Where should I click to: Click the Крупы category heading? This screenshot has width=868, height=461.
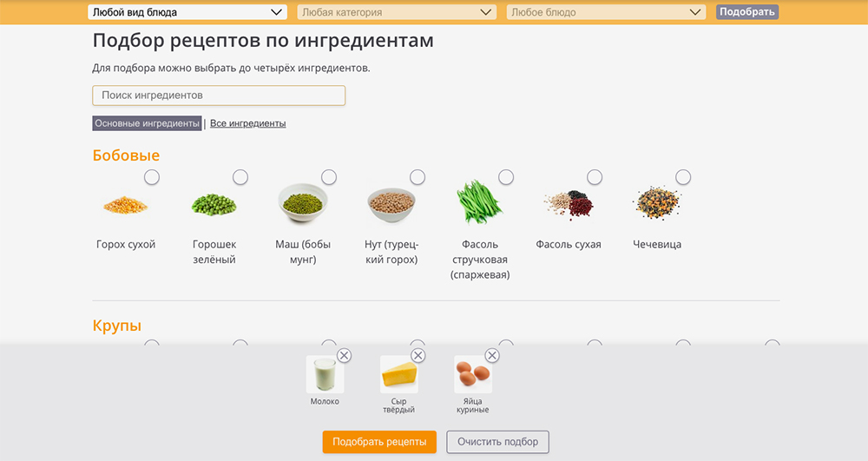click(x=117, y=326)
